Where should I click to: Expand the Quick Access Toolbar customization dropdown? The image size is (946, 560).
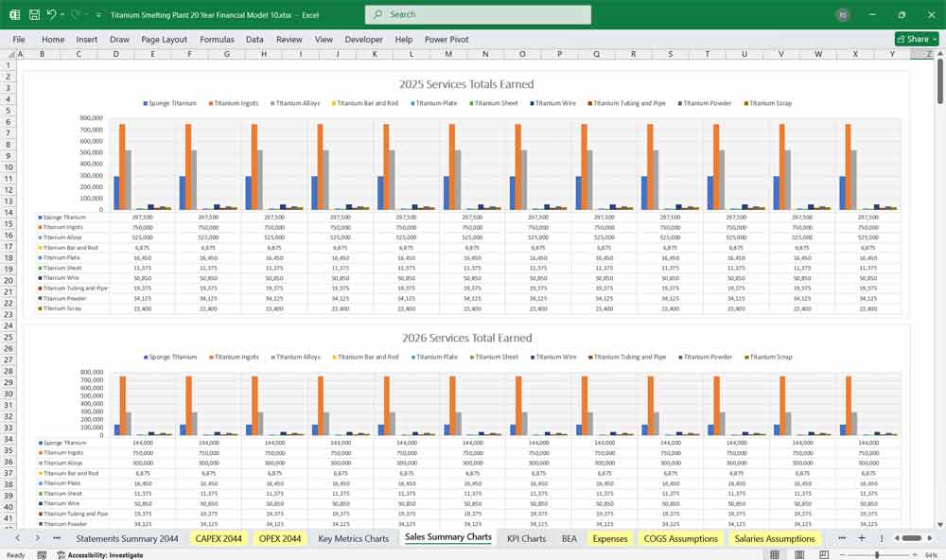click(x=97, y=14)
